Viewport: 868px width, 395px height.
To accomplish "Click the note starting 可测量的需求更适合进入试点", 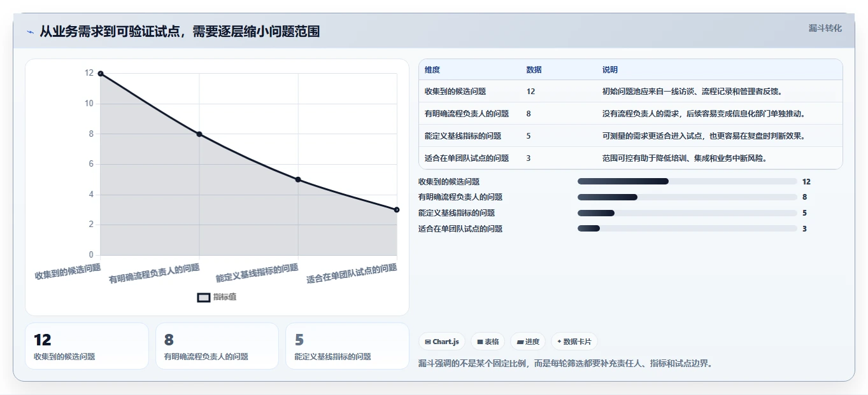I will [704, 136].
